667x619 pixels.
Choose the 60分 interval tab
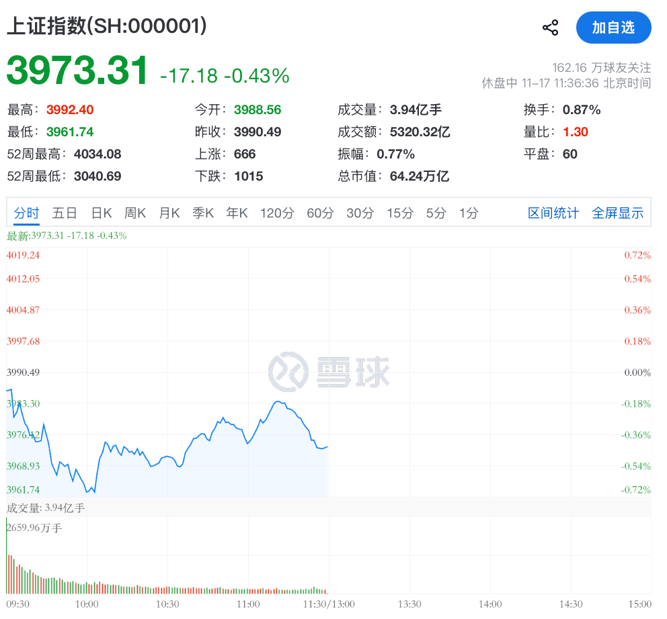pos(320,213)
